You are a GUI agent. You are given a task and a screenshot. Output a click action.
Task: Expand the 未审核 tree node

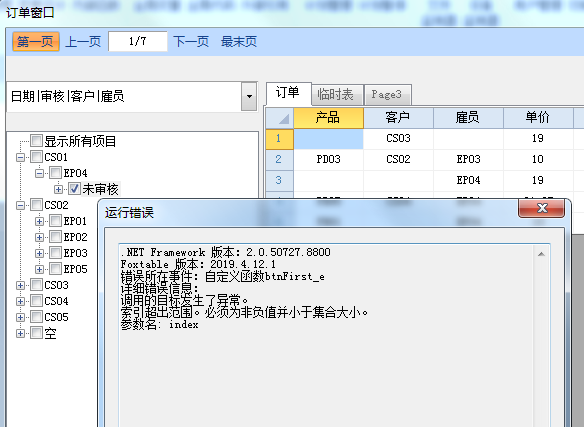click(x=58, y=189)
